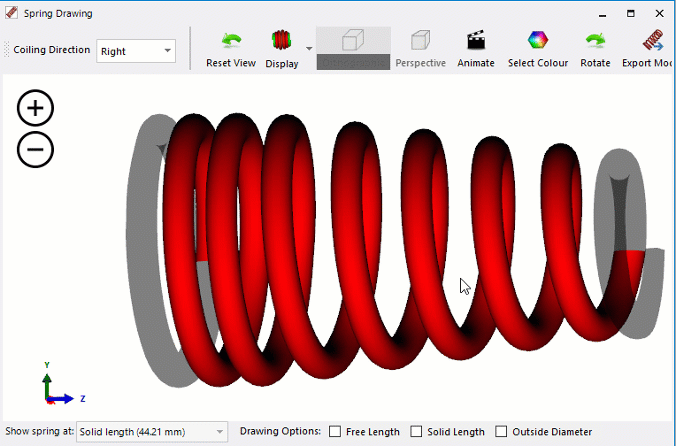This screenshot has height=446, width=676.
Task: Open the Coiling Direction dropdown
Action: point(136,50)
